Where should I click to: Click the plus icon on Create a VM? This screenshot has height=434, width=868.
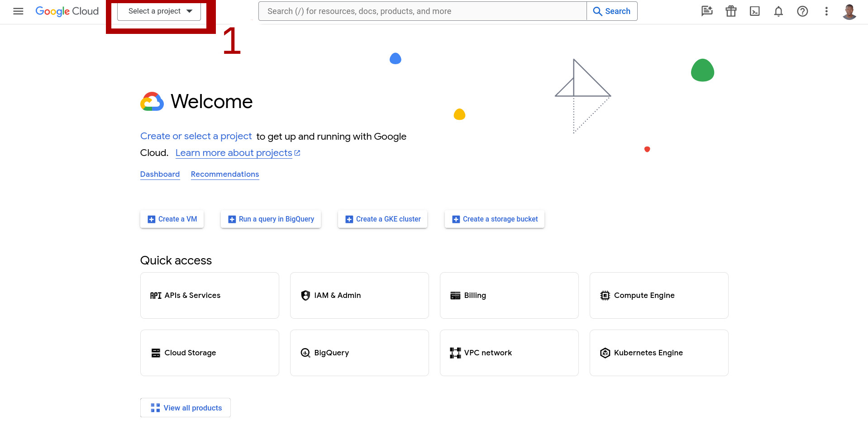coord(152,219)
